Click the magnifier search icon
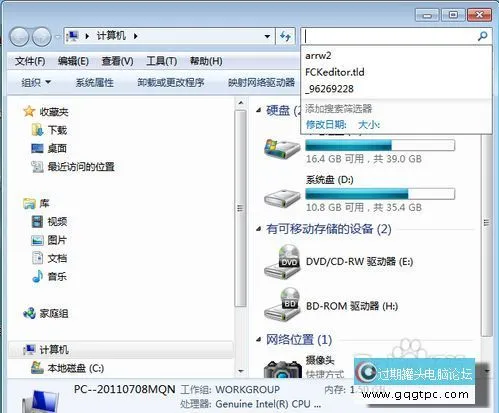Image resolution: width=499 pixels, height=413 pixels. (x=482, y=36)
